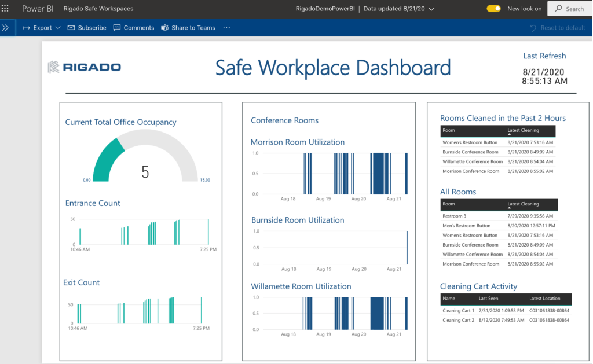The image size is (593, 364).
Task: Open the Comments pane
Action: [x=139, y=28]
